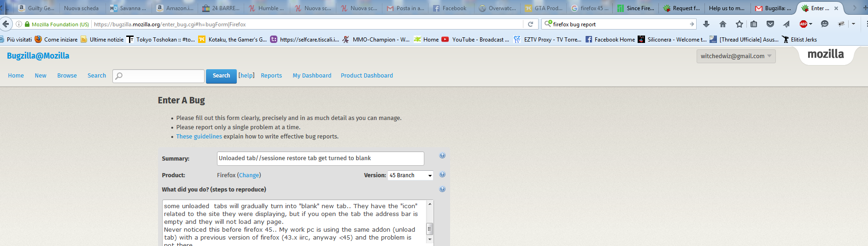Open help icon next to Summary field
Image resolution: width=868 pixels, height=246 pixels.
click(x=442, y=156)
